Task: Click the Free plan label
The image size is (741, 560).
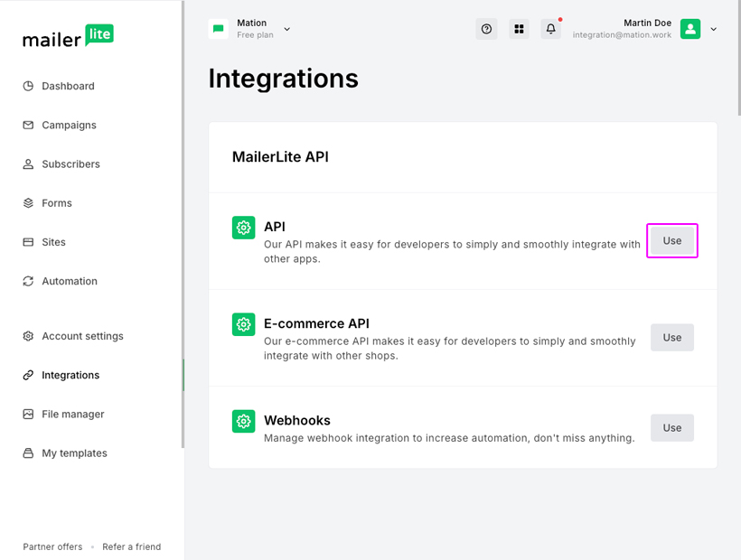Action: [255, 35]
